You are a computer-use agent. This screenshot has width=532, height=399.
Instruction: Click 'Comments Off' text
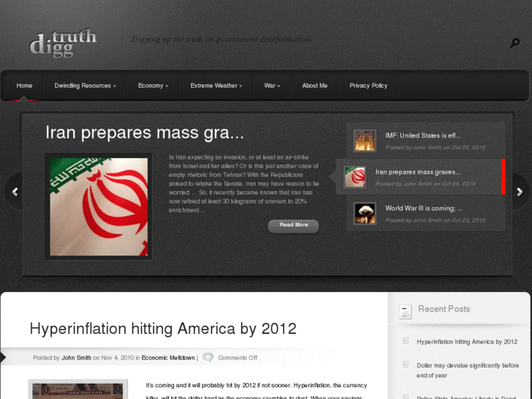point(238,357)
